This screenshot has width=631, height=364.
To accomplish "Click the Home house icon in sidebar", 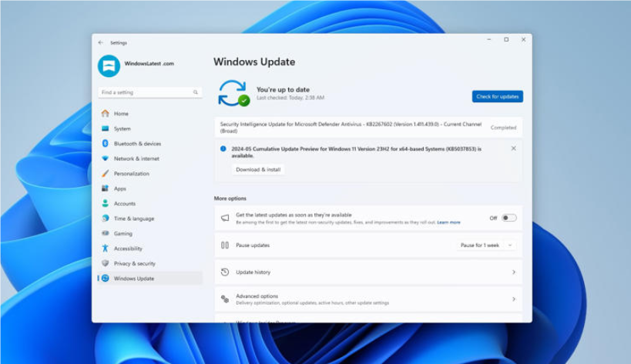I will [105, 114].
